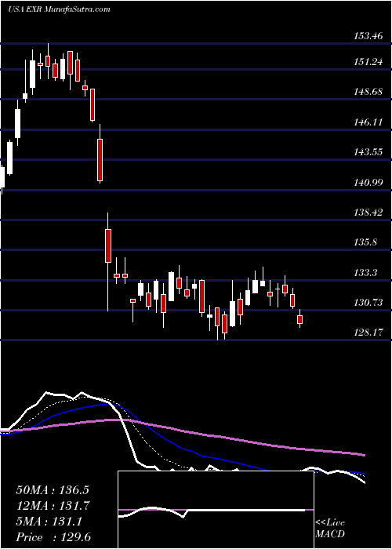The width and height of the screenshot is (392, 549).
Task: Click the 130.73 price axis label
Action: coord(368,302)
